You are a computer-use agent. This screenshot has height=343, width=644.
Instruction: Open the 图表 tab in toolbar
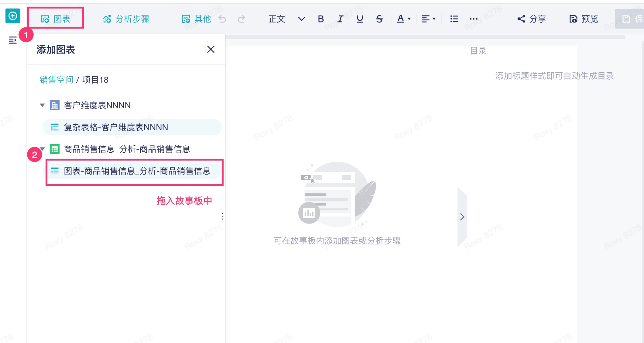56,19
